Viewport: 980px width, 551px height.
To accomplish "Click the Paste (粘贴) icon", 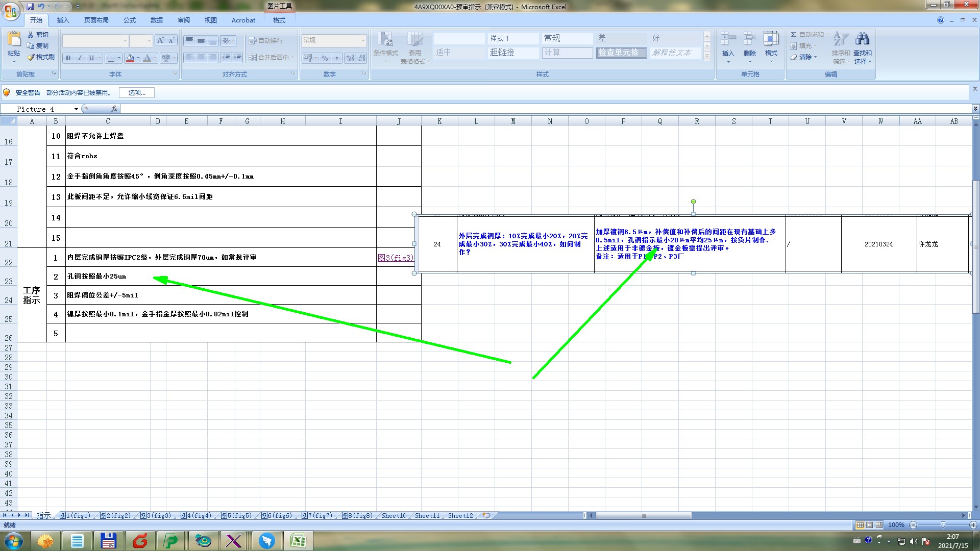I will 14,40.
